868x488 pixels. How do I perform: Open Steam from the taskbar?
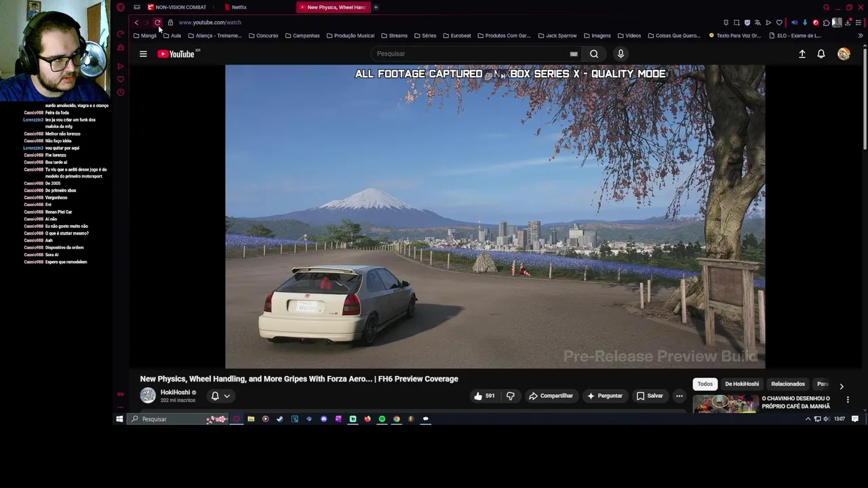[280, 419]
